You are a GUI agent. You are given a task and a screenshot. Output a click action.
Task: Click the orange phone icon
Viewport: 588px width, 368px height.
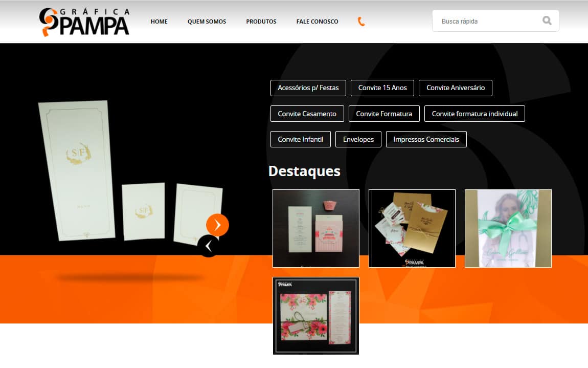tap(361, 22)
